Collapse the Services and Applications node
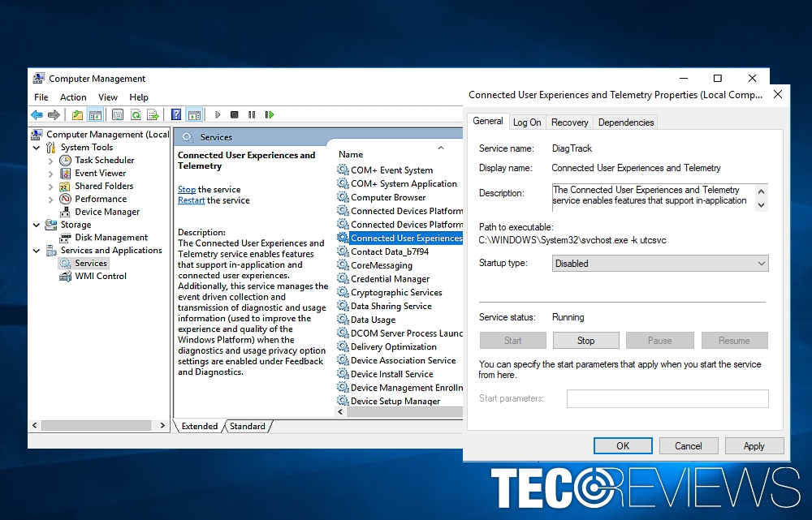This screenshot has width=812, height=520. (37, 251)
